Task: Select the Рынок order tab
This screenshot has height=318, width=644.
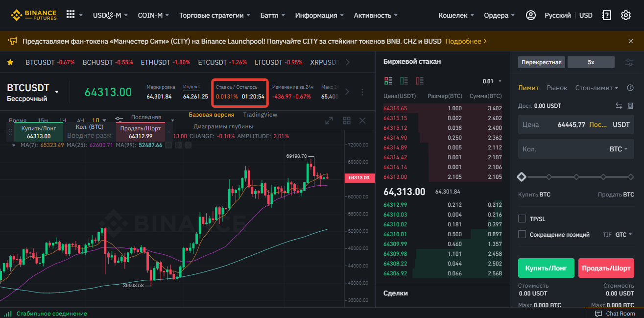Action: pyautogui.click(x=557, y=88)
